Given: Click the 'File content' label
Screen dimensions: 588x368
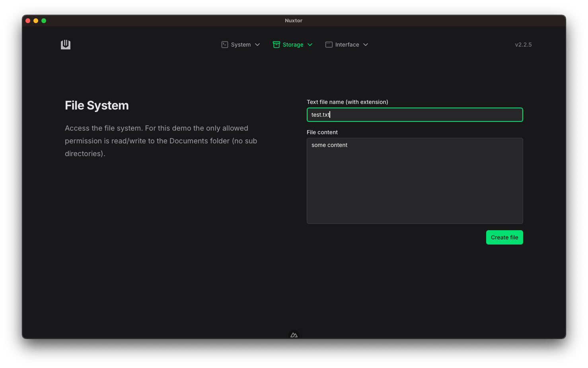Looking at the screenshot, I should pyautogui.click(x=322, y=132).
